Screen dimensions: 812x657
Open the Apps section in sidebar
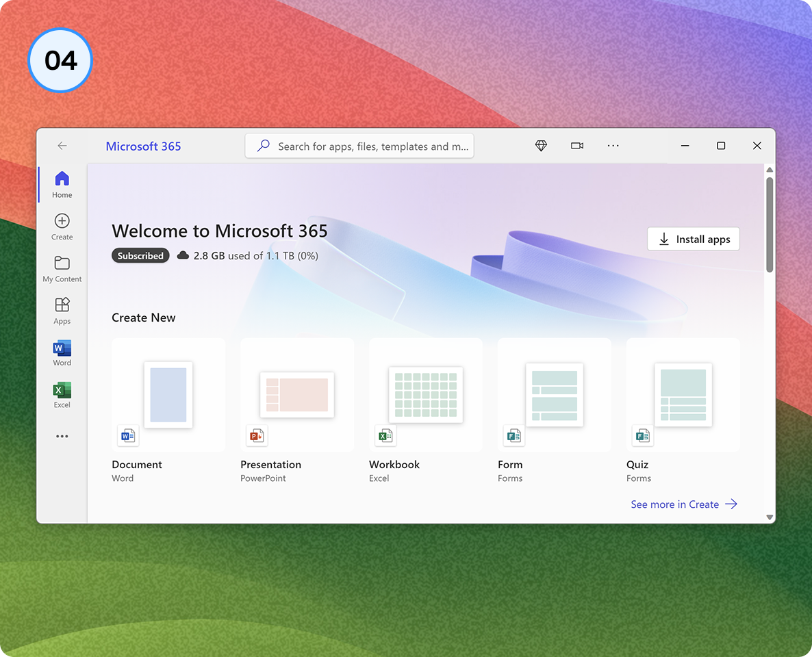pos(62,311)
